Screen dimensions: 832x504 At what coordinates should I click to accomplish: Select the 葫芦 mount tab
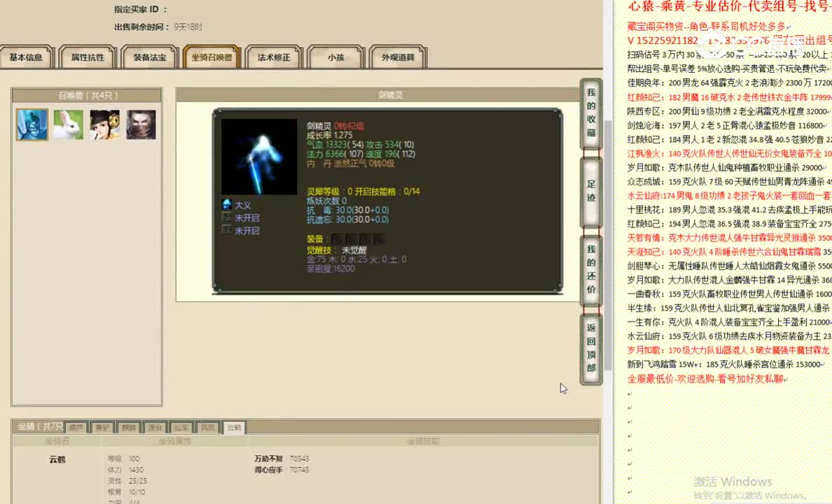click(76, 428)
